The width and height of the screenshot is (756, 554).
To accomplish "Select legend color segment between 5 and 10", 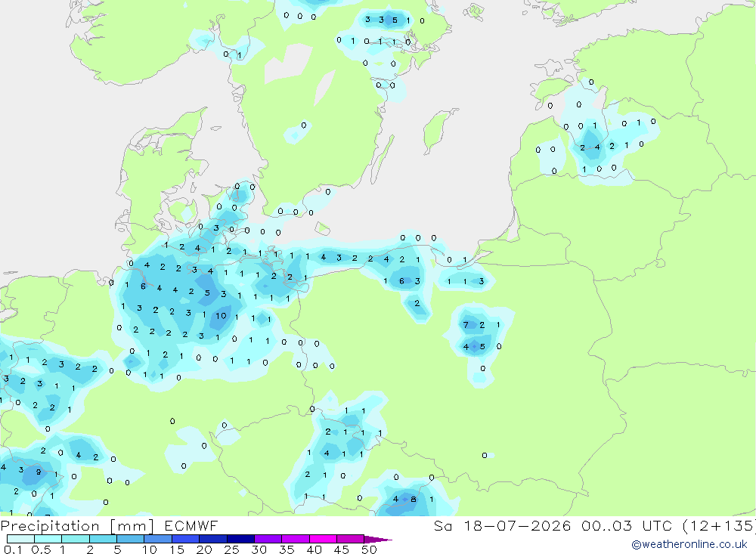I will pyautogui.click(x=130, y=539).
